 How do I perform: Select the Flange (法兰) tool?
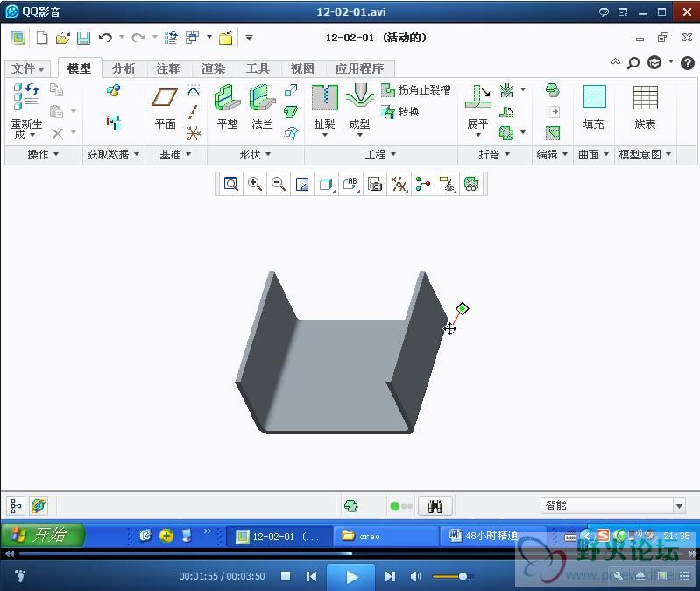[x=262, y=108]
